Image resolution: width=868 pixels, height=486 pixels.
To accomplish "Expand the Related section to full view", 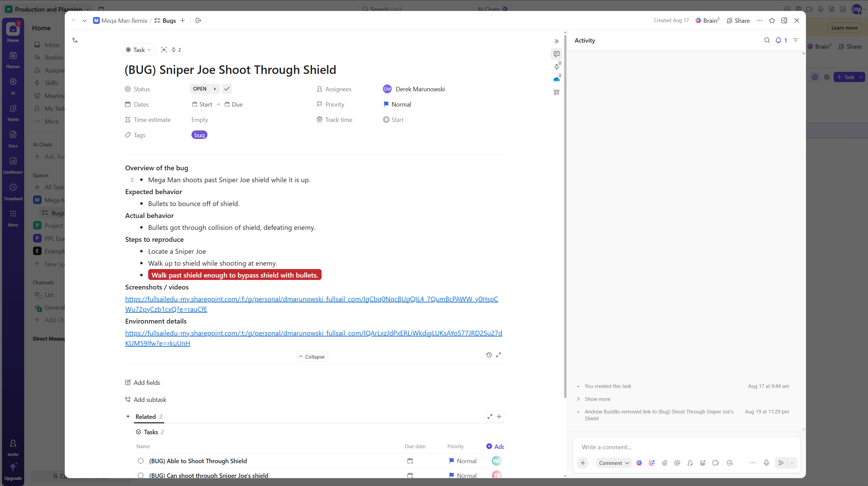I will pyautogui.click(x=490, y=417).
